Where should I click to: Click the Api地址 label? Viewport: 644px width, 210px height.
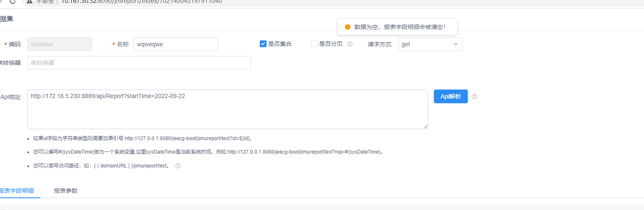click(11, 97)
